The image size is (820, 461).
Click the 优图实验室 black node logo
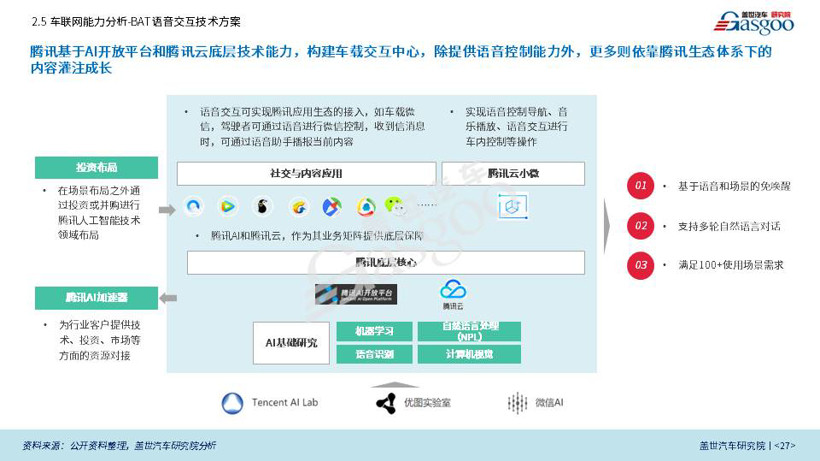point(386,403)
